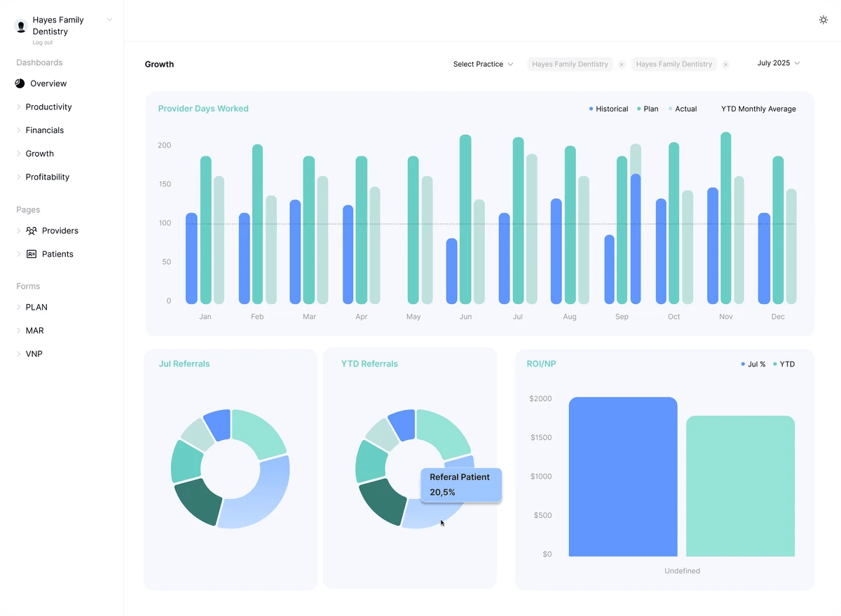The image size is (841, 616).
Task: Click the Jun plan teal bar
Action: point(465,219)
